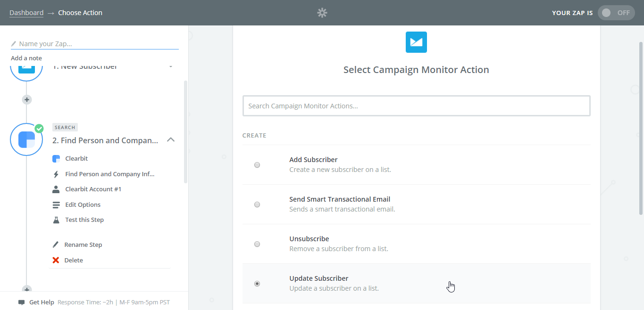Collapse step 2 Find Person and Company chevron
Viewport: 644px width, 310px height.
(x=171, y=140)
